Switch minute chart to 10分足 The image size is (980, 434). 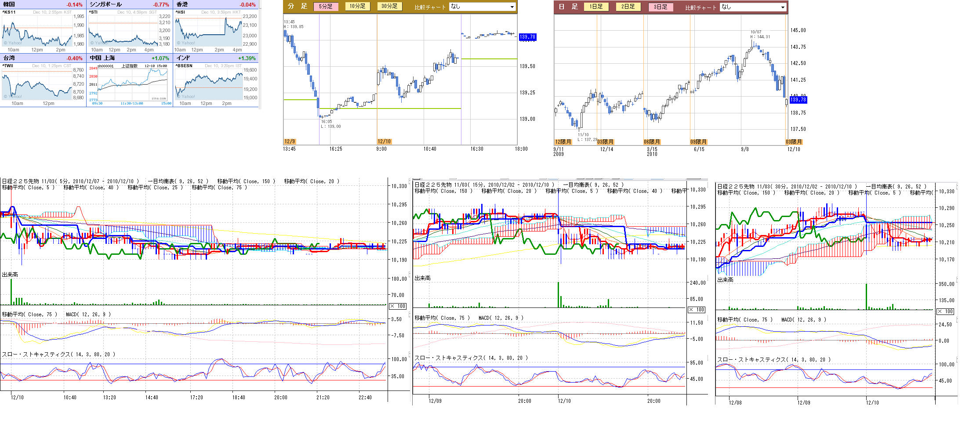point(357,7)
